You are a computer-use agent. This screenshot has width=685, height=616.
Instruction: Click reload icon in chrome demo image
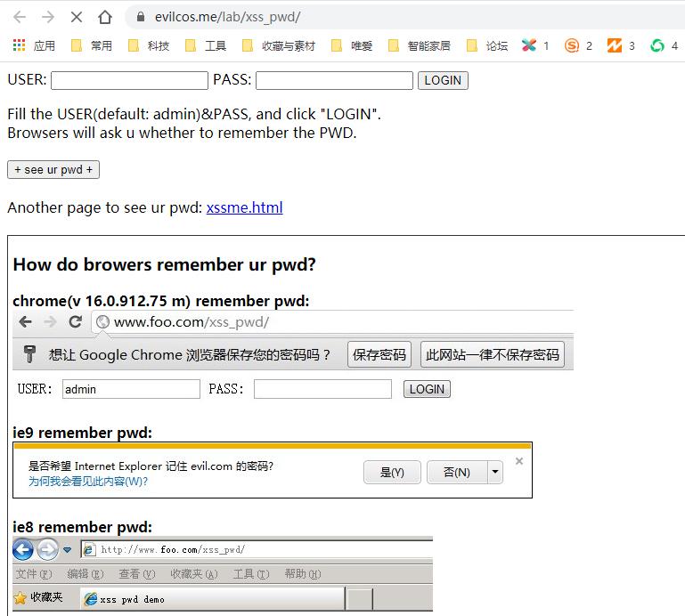tap(76, 321)
